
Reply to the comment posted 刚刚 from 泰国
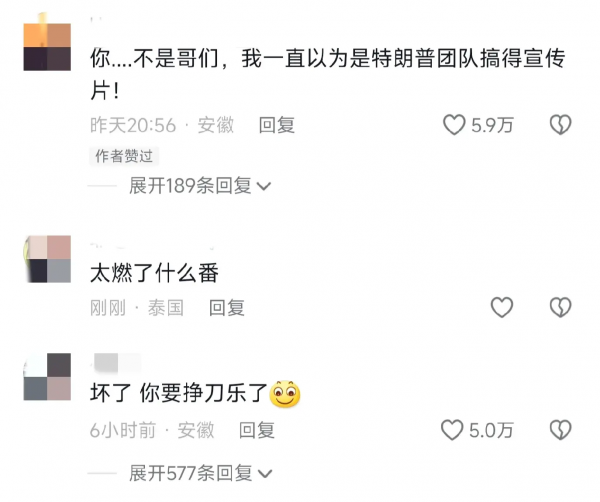[x=227, y=308]
